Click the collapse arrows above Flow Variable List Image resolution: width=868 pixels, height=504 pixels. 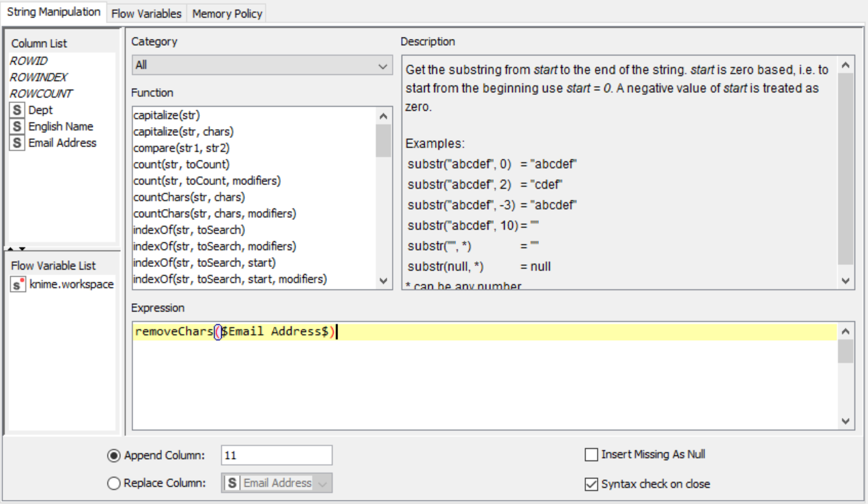(18, 249)
